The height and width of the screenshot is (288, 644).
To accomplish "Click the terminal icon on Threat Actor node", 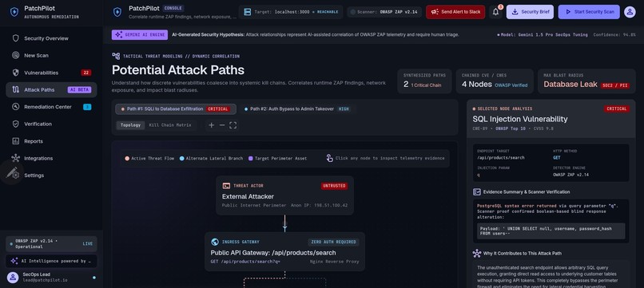I will 226,186.
